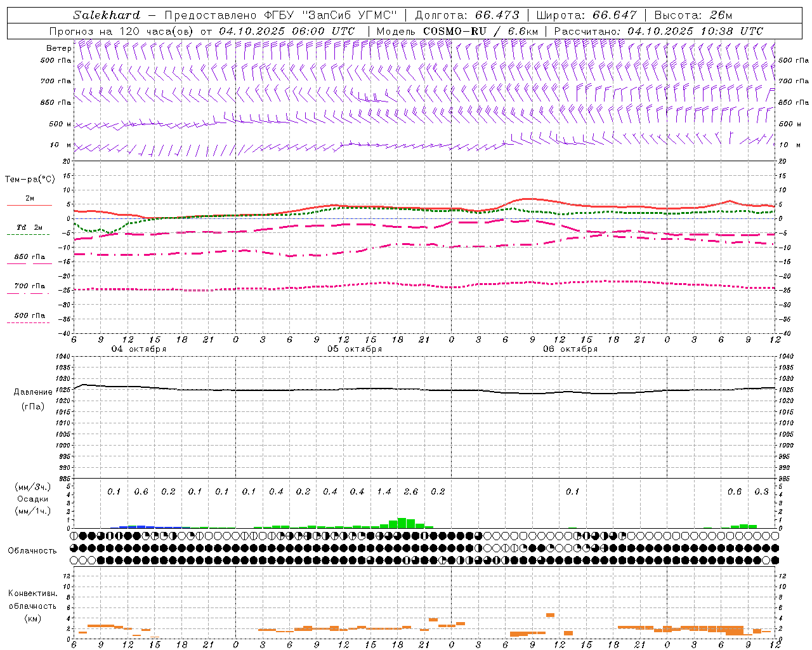Click the '(мм/3ч.)' precipitation unit label
Viewport: 812px width, 650px height.
33,487
